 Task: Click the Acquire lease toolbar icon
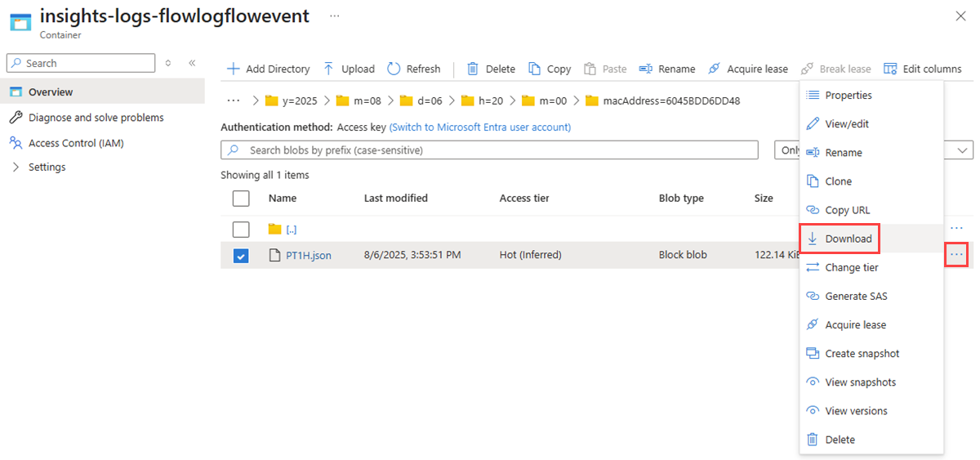click(x=714, y=69)
